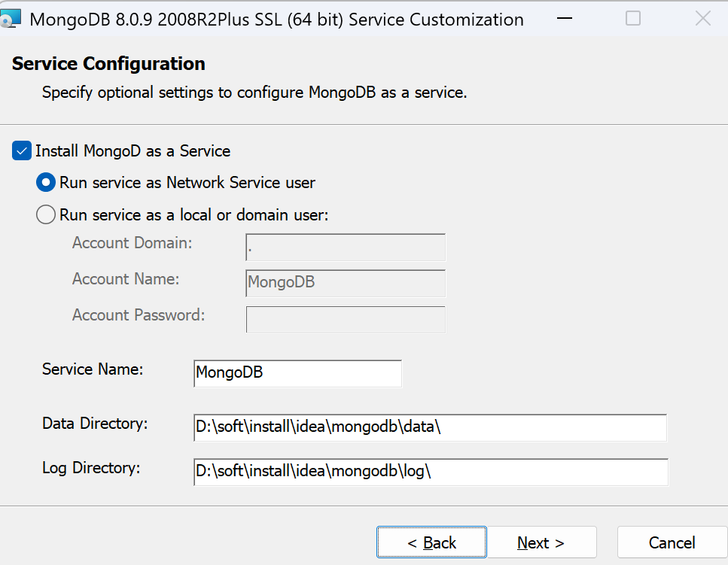This screenshot has width=728, height=565.
Task: Go back with the Back button
Action: coord(431,542)
